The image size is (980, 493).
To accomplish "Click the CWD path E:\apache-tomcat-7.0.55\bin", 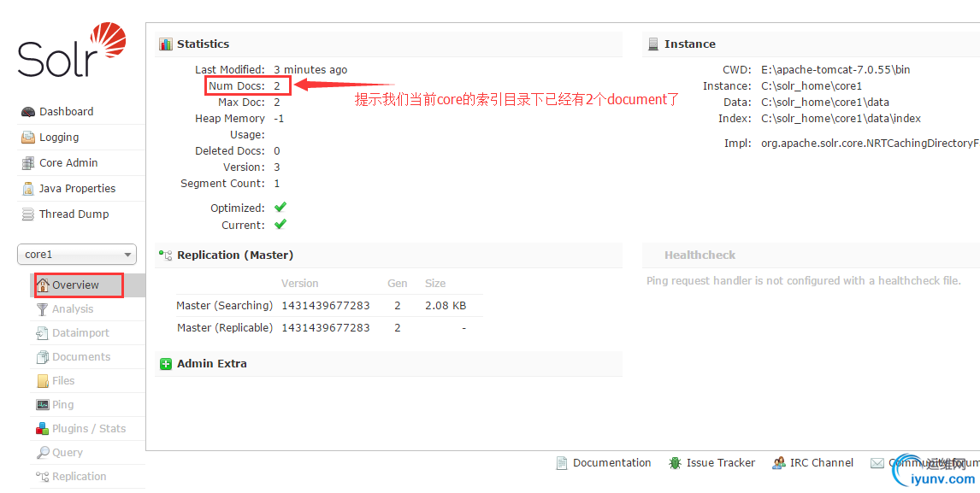I will [835, 70].
